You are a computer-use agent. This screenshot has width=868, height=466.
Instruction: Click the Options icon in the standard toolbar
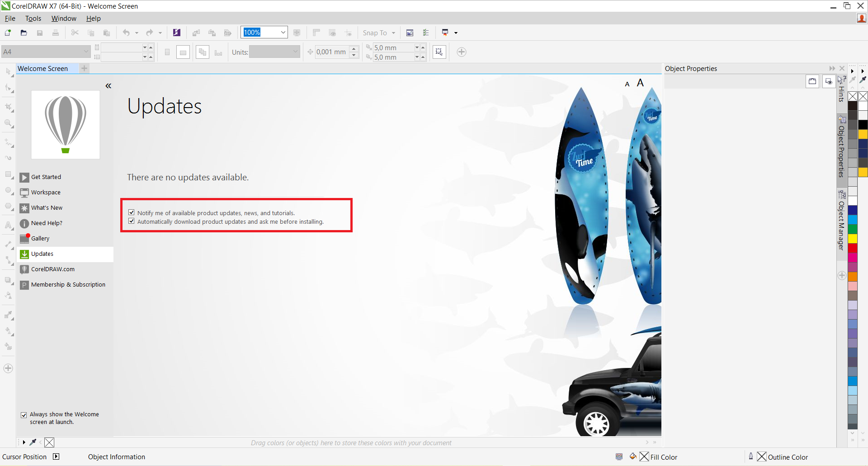point(425,33)
